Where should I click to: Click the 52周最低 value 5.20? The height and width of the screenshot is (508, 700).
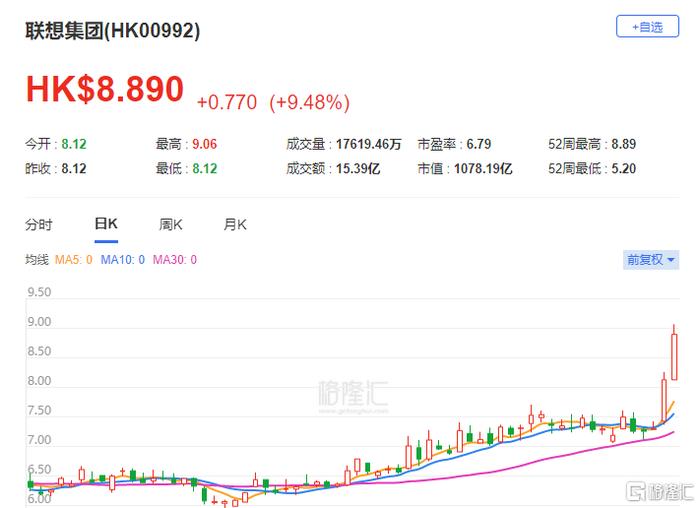(624, 169)
